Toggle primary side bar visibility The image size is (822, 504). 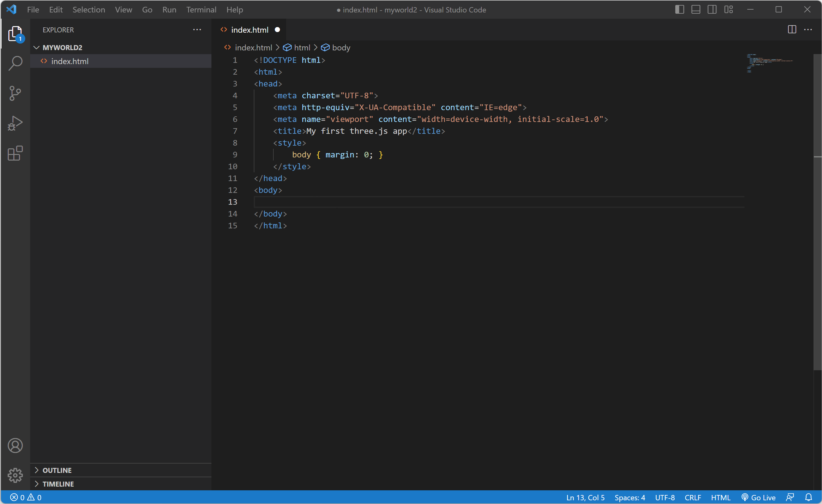tap(679, 10)
